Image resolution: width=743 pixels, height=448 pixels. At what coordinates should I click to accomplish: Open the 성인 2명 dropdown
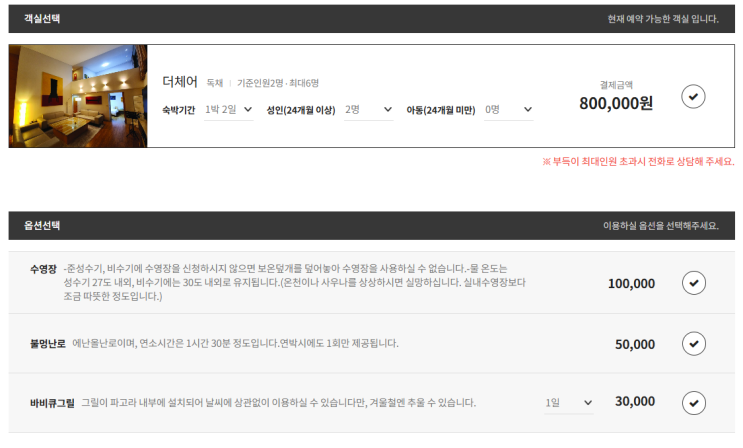369,110
